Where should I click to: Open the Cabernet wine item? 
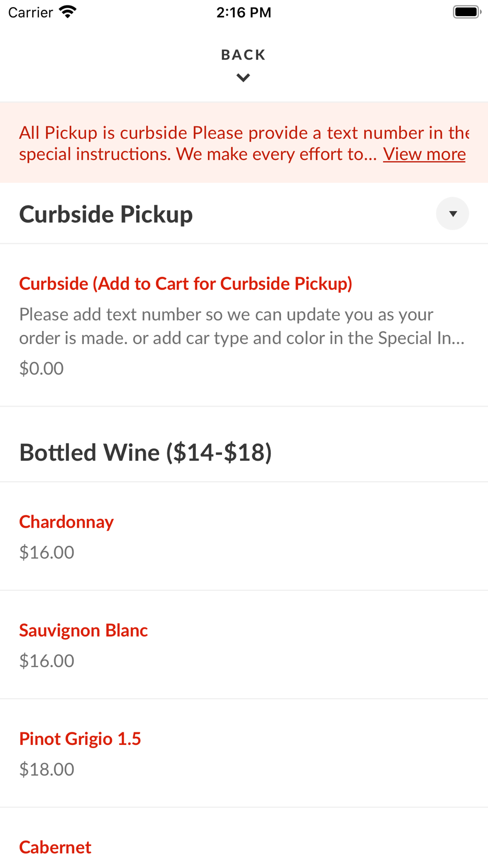(x=55, y=847)
